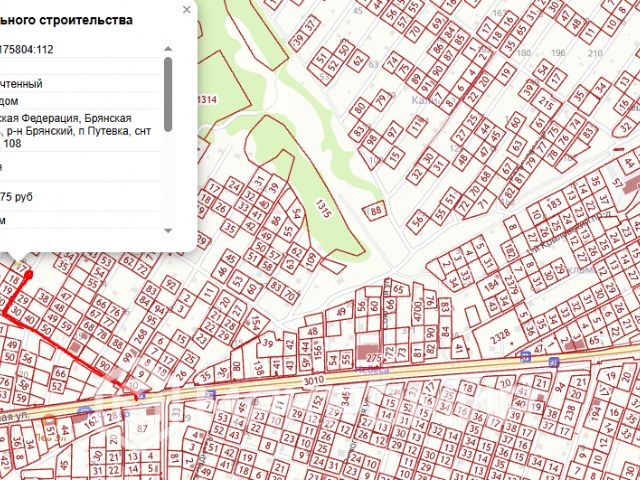Click the blue circular map icon near parcel 162
Image resolution: width=640 pixels, height=480 pixels.
click(x=85, y=411)
